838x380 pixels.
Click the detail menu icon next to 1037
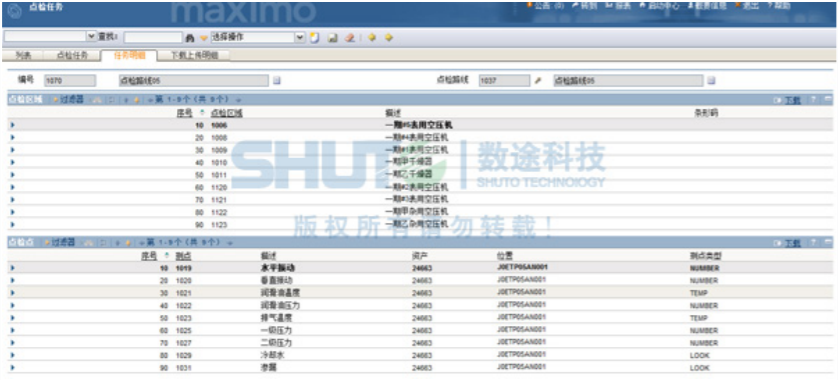point(538,81)
